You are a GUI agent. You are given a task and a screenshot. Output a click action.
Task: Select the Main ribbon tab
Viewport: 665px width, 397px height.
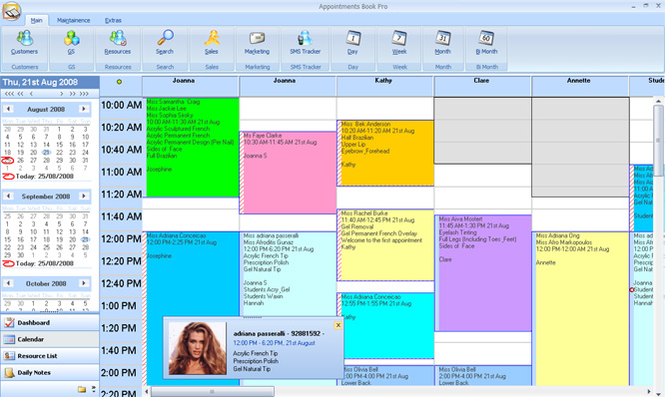36,20
